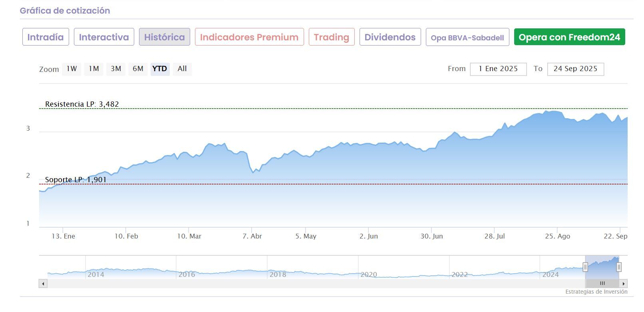Select the Histórica tab
The height and width of the screenshot is (312, 644).
coord(165,37)
